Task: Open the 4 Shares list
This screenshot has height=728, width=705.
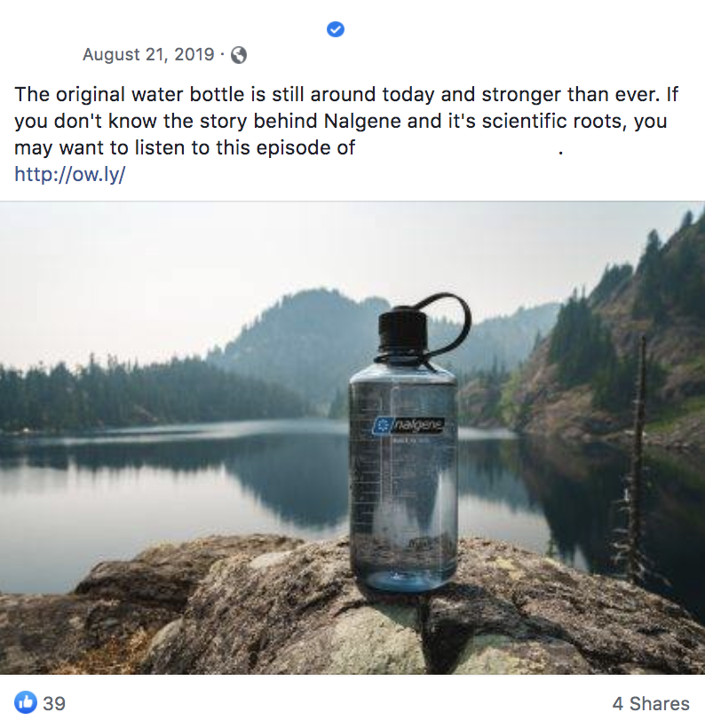Action: tap(651, 704)
